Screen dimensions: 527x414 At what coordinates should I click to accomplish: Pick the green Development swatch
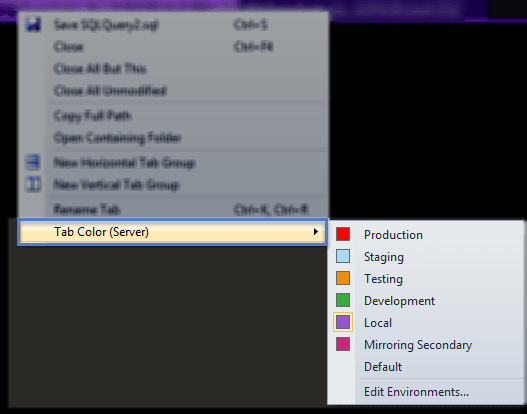click(x=343, y=300)
